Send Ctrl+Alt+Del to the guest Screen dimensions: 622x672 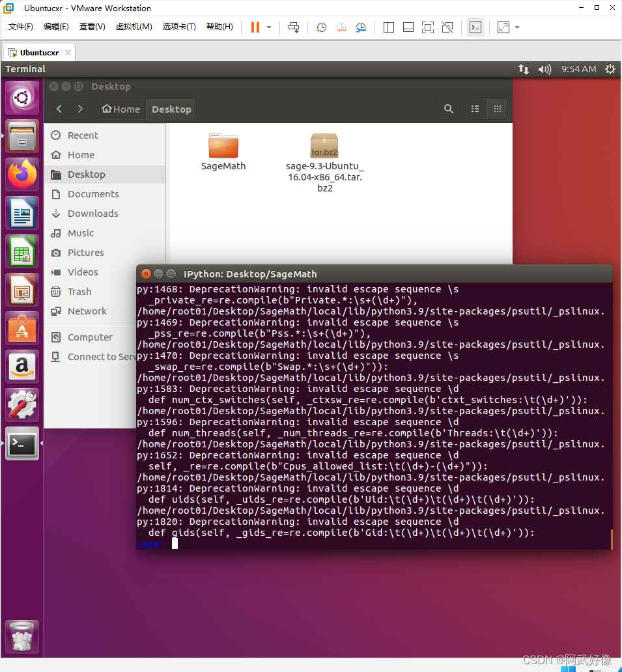click(293, 27)
